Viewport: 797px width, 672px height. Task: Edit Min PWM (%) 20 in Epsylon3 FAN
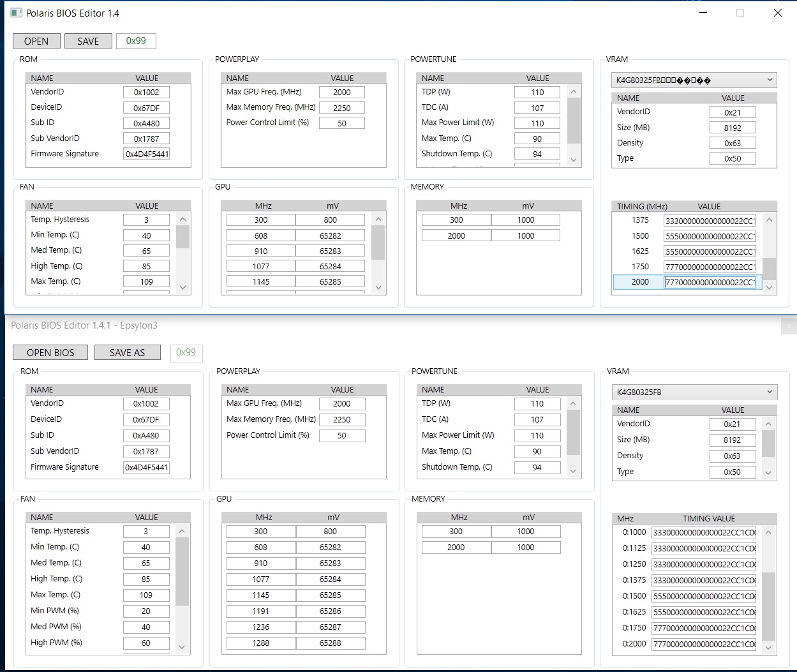[x=146, y=611]
